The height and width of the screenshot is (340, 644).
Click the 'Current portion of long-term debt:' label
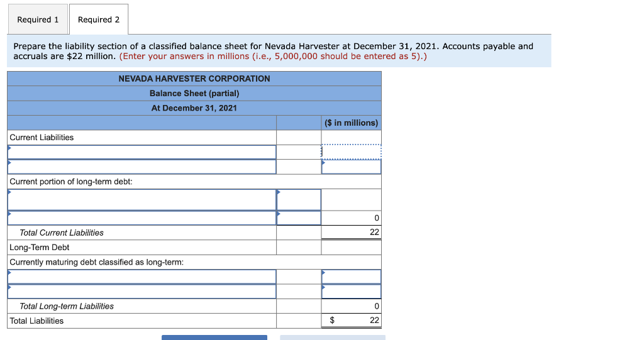71,182
